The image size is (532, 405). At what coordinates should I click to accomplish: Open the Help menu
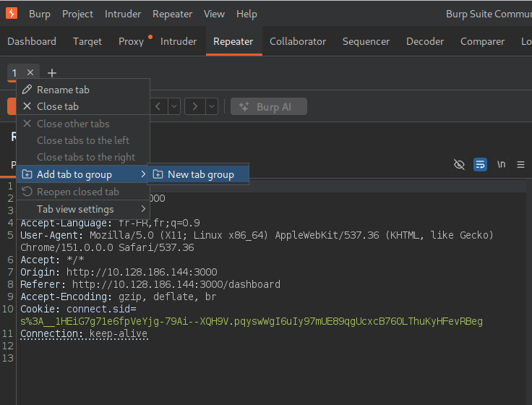(x=246, y=14)
